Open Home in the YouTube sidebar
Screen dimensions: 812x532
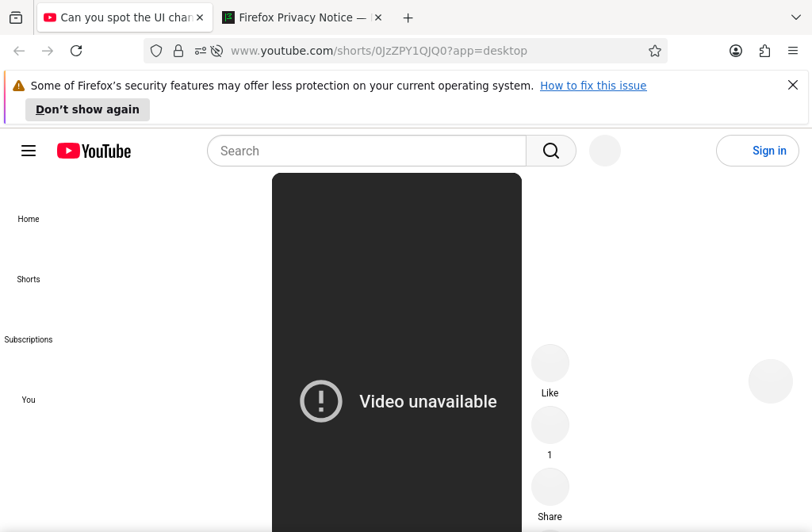pyautogui.click(x=29, y=219)
